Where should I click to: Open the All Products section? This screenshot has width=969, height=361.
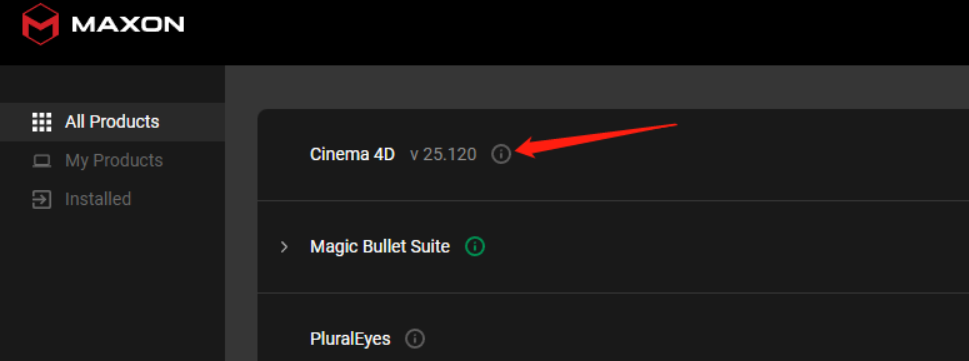(x=112, y=122)
